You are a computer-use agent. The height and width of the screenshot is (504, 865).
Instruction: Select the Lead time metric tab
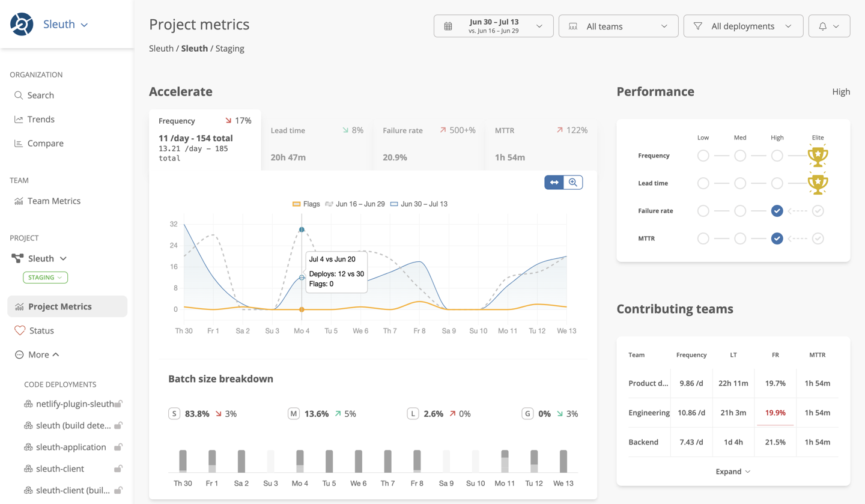(317, 144)
